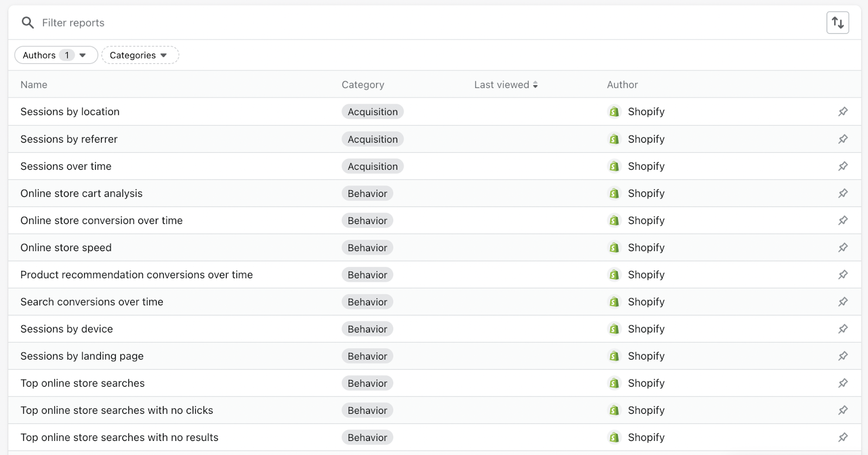Pin the Sessions by location report
Image resolution: width=868 pixels, height=455 pixels.
(843, 112)
